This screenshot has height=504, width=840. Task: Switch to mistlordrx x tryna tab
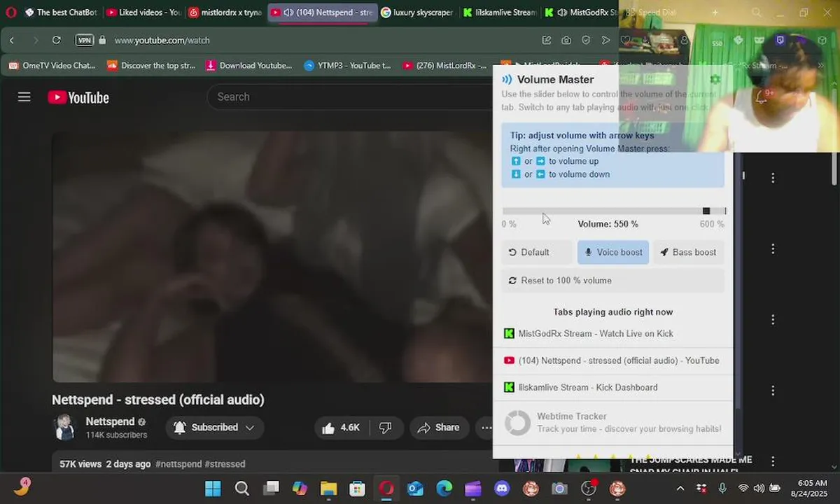(225, 13)
